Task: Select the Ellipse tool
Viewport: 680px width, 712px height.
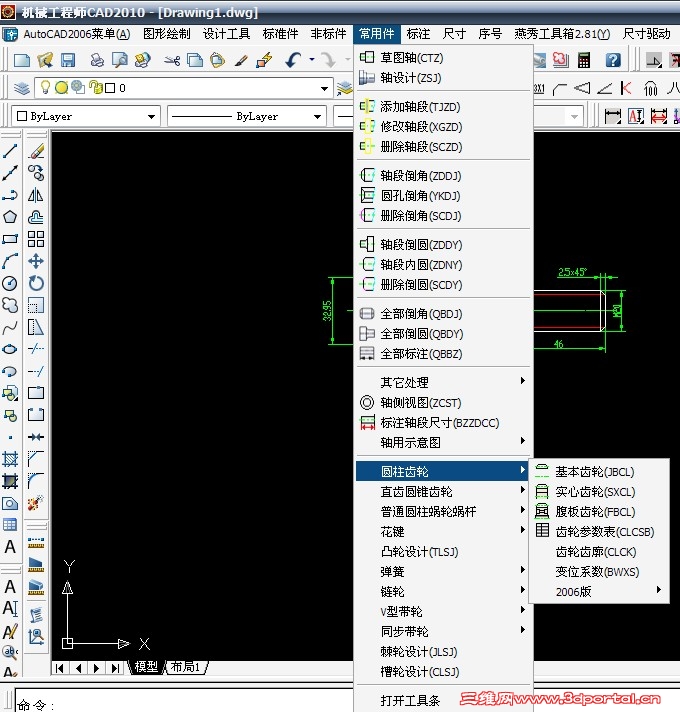Action: click(10, 349)
